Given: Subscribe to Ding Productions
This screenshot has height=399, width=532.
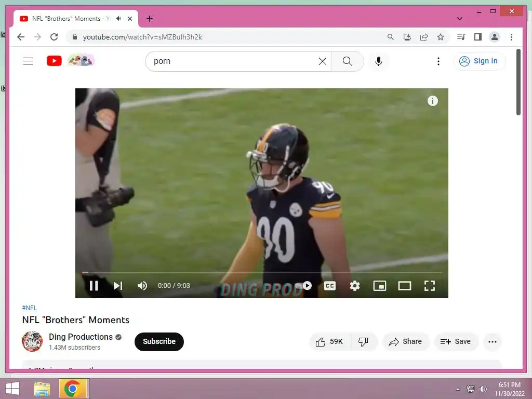Looking at the screenshot, I should point(159,342).
